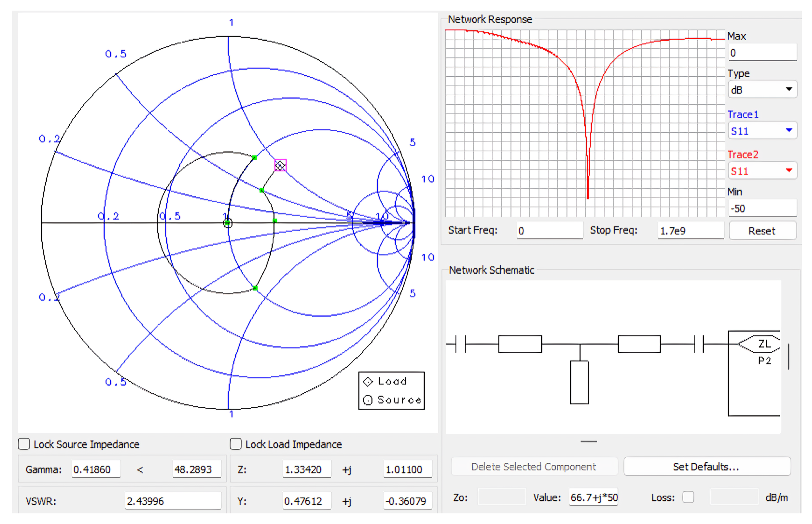Click the series capacitor next to ZL

click(699, 344)
